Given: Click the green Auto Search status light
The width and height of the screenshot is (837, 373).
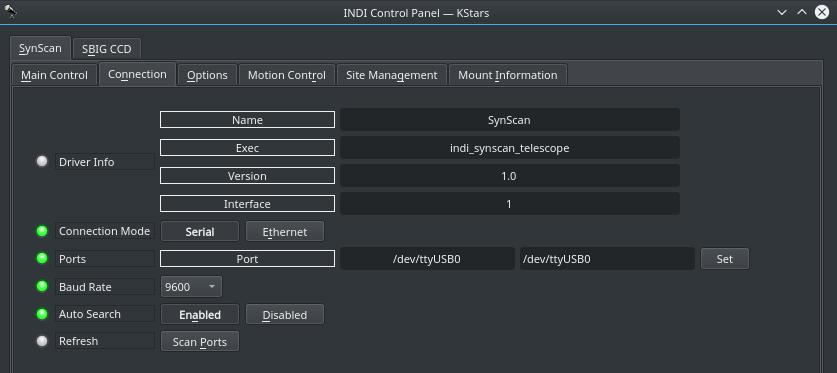Looking at the screenshot, I should click(x=42, y=314).
